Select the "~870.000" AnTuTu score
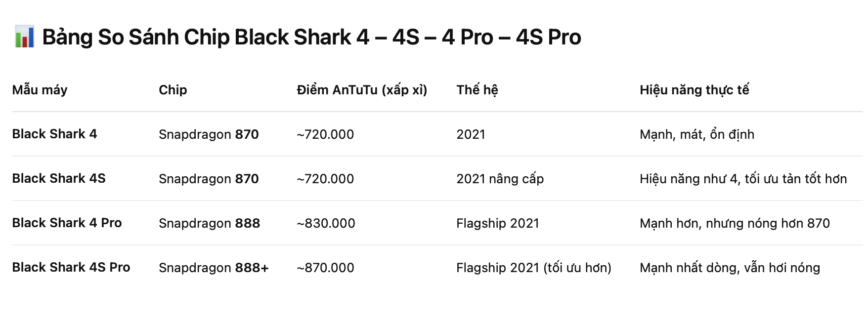The width and height of the screenshot is (868, 322). tap(325, 268)
